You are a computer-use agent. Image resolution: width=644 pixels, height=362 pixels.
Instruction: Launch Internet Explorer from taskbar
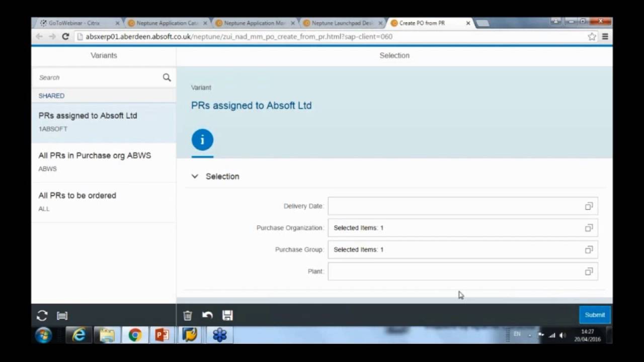coord(79,335)
